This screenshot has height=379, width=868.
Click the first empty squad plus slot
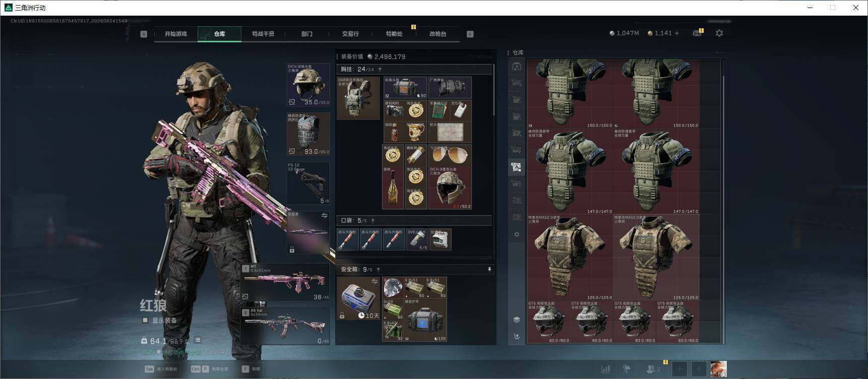(x=679, y=369)
